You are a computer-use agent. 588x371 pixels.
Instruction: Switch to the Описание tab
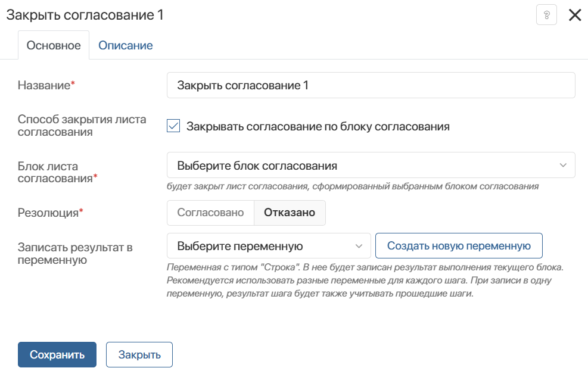pos(126,45)
